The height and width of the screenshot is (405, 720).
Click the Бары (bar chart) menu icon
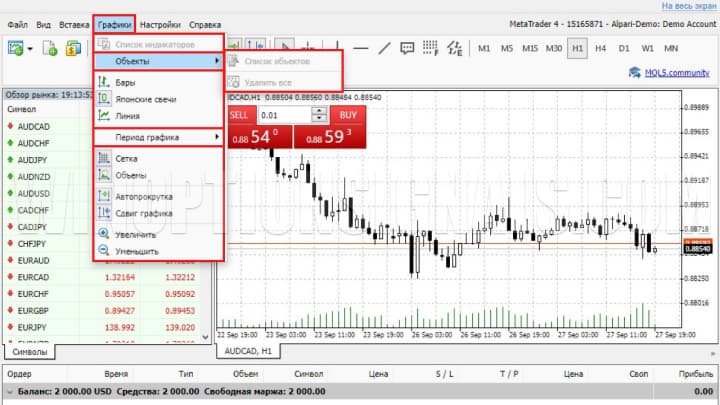coord(105,83)
